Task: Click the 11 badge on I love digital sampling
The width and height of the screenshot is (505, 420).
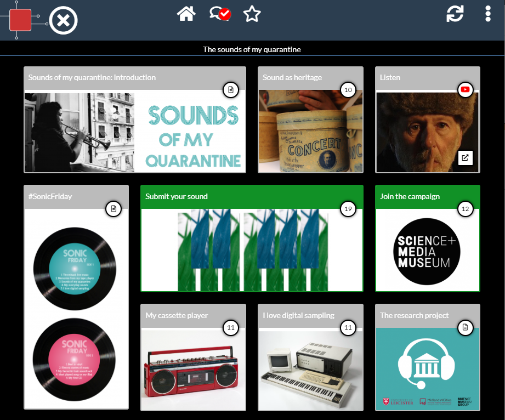Action: (348, 327)
